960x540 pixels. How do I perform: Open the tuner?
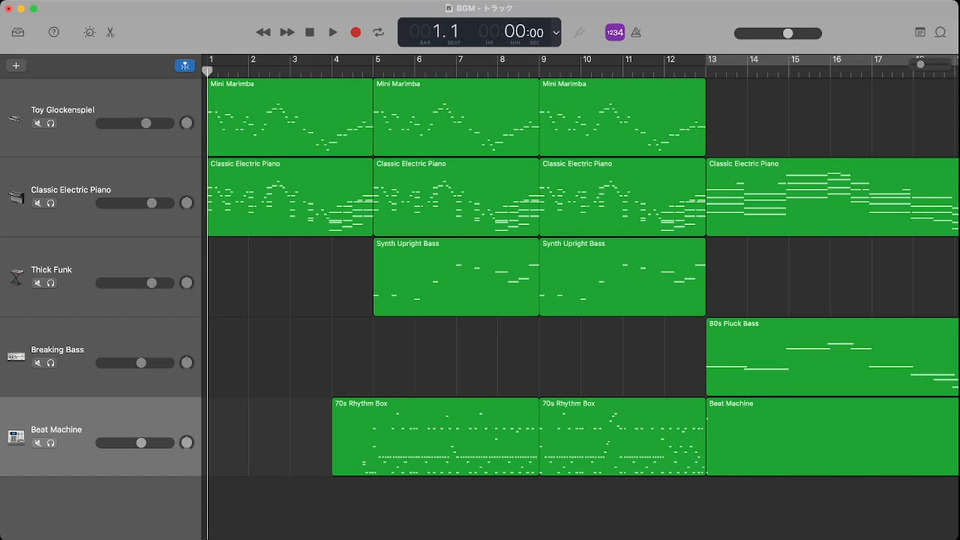coord(579,32)
